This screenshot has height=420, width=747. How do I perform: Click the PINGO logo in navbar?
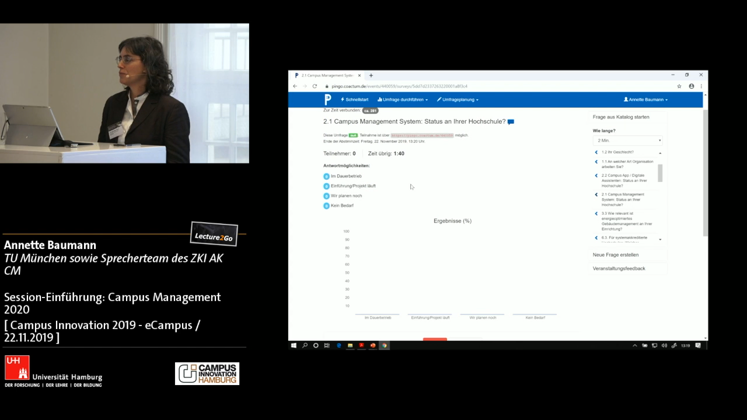328,100
